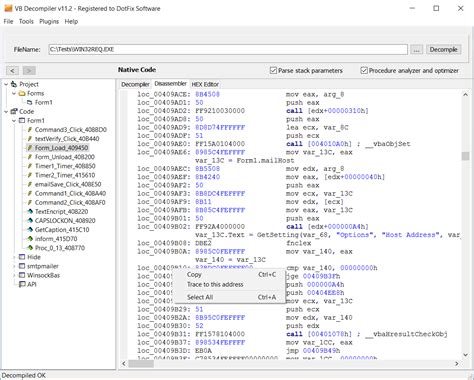
Task: Click the smtpmailer module icon
Action: tap(22, 266)
